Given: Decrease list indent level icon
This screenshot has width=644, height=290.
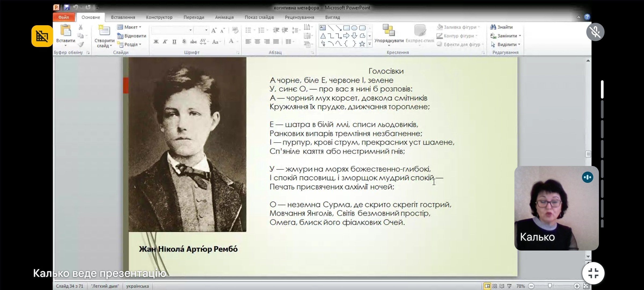Looking at the screenshot, I should point(276,30).
